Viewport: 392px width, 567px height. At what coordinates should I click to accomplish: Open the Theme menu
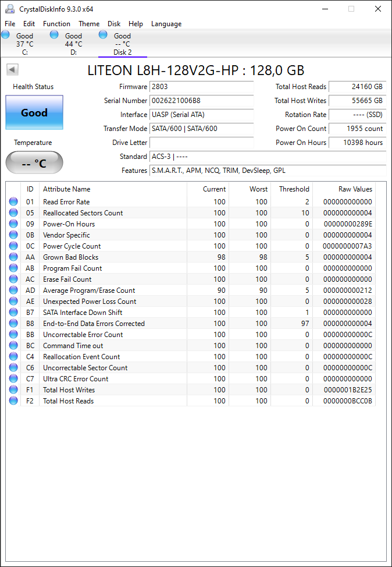click(89, 24)
